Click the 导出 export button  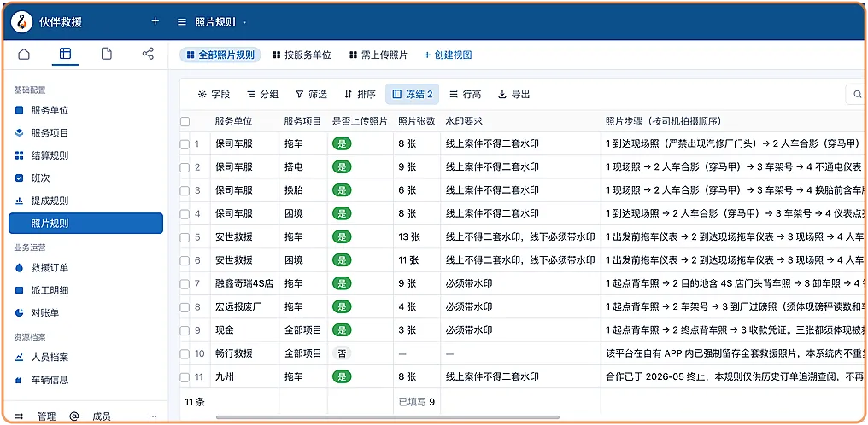pyautogui.click(x=513, y=95)
